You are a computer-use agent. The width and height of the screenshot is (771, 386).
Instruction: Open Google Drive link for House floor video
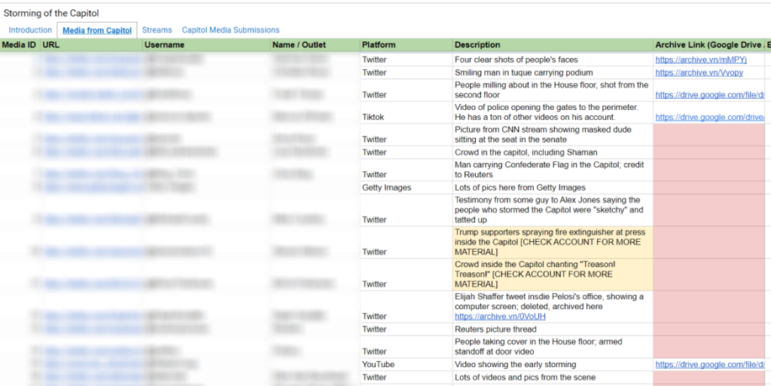click(x=710, y=95)
